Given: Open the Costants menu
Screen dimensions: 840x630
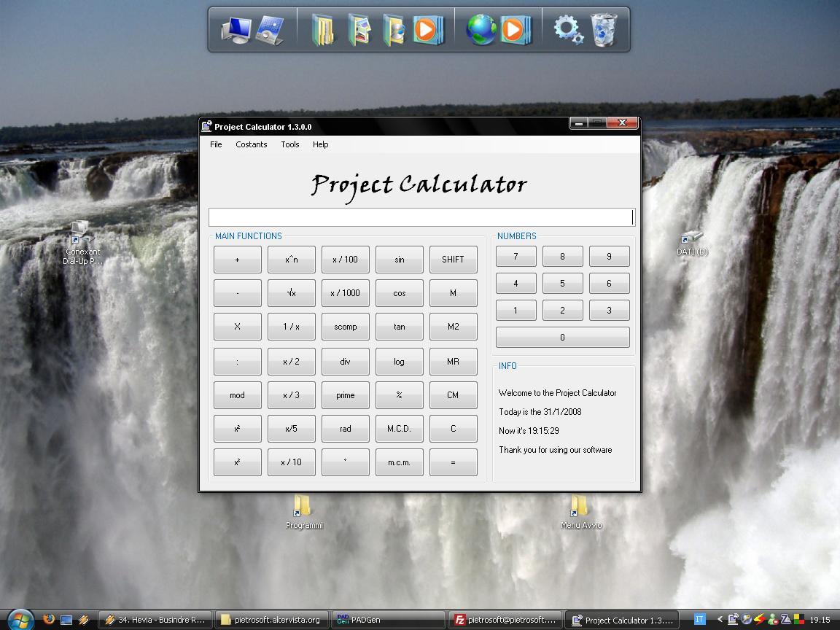Looking at the screenshot, I should [x=251, y=144].
